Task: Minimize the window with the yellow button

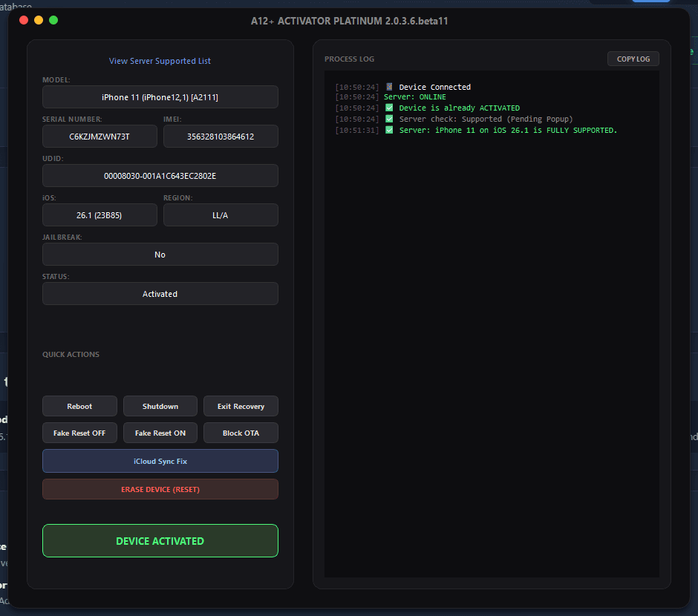Action: pyautogui.click(x=39, y=20)
